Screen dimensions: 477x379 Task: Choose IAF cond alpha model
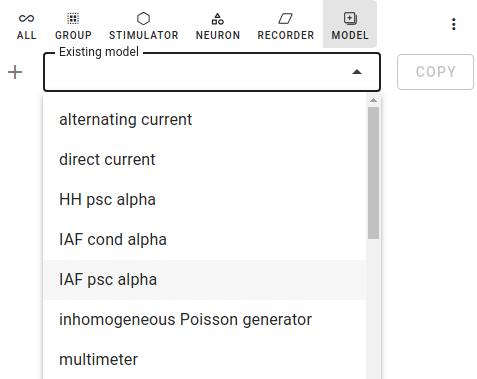click(x=205, y=240)
